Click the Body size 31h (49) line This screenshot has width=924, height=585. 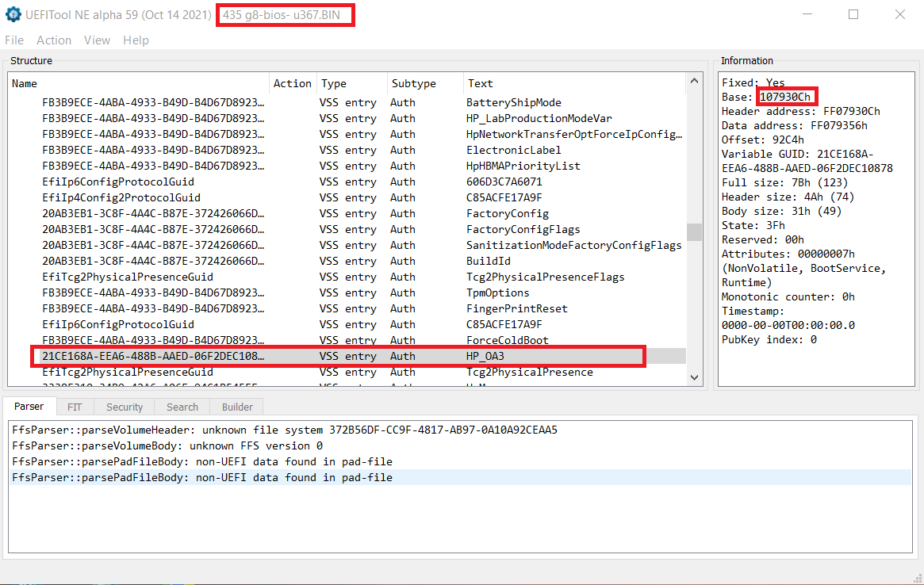pos(781,211)
